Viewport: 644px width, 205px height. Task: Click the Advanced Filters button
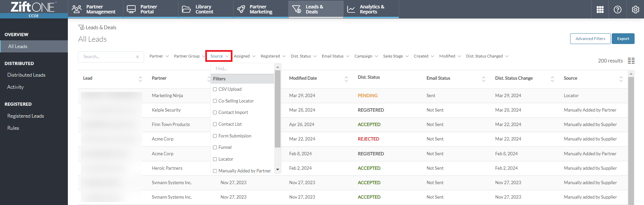[590, 39]
